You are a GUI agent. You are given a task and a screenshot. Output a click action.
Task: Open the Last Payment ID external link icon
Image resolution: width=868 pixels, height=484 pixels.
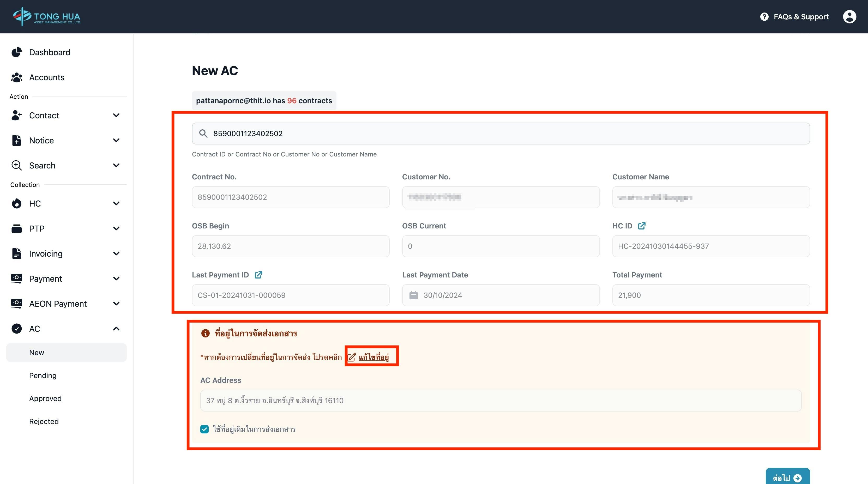(x=258, y=275)
